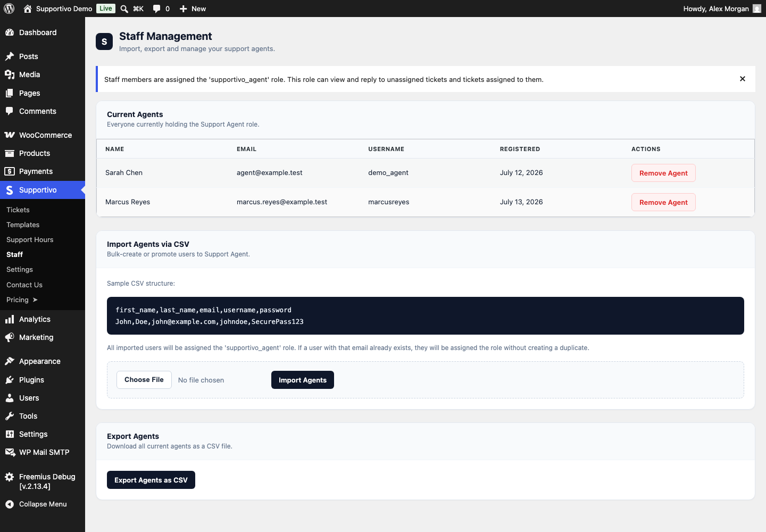
Task: Click the plus icon next to New
Action: click(184, 9)
